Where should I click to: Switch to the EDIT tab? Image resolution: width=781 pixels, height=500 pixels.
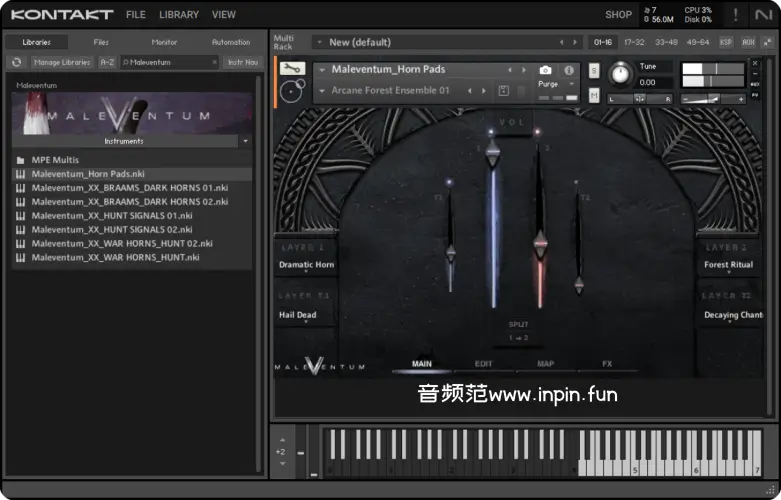tap(483, 364)
